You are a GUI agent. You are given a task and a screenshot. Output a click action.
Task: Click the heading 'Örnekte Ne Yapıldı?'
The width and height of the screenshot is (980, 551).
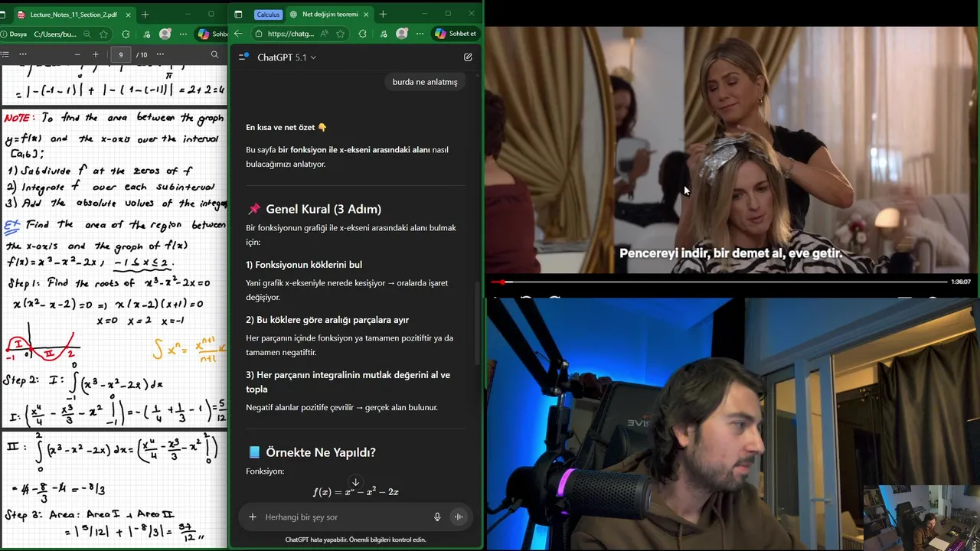(320, 452)
